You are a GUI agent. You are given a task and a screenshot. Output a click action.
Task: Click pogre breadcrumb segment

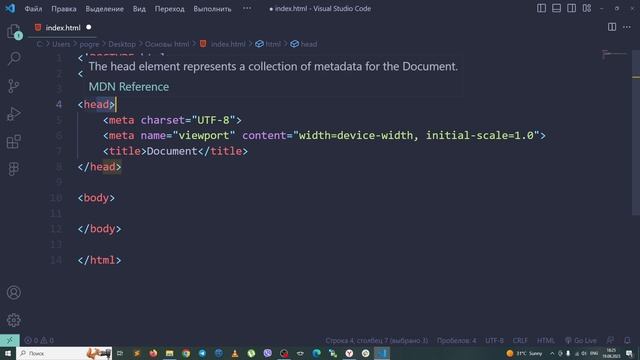point(89,44)
